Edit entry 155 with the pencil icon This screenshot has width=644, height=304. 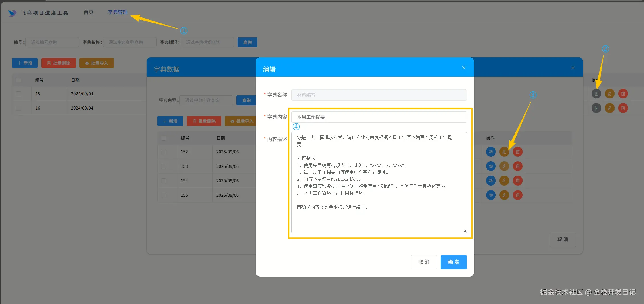click(504, 195)
